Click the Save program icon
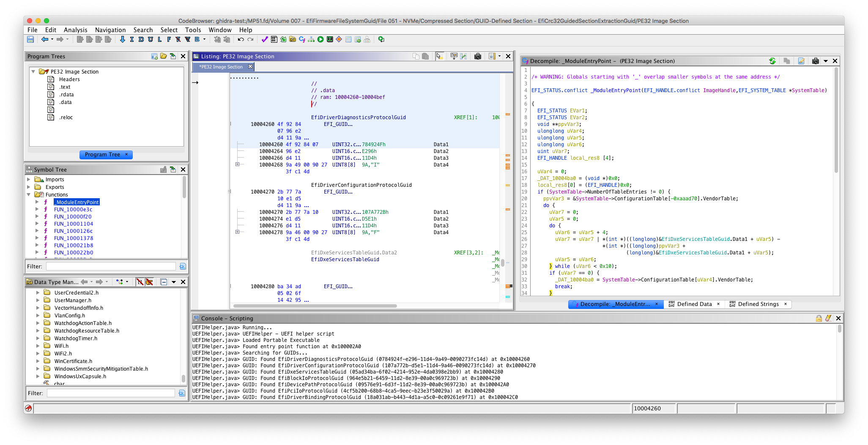This screenshot has height=445, width=868. (x=30, y=39)
